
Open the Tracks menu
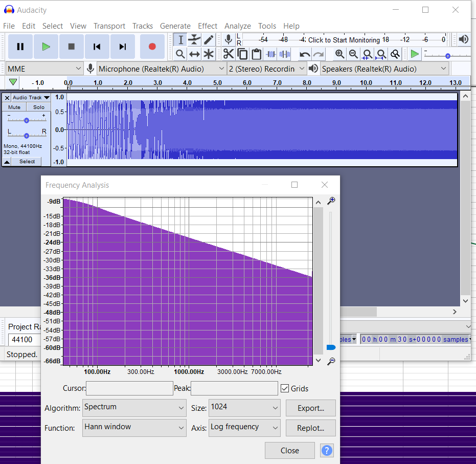pyautogui.click(x=142, y=26)
